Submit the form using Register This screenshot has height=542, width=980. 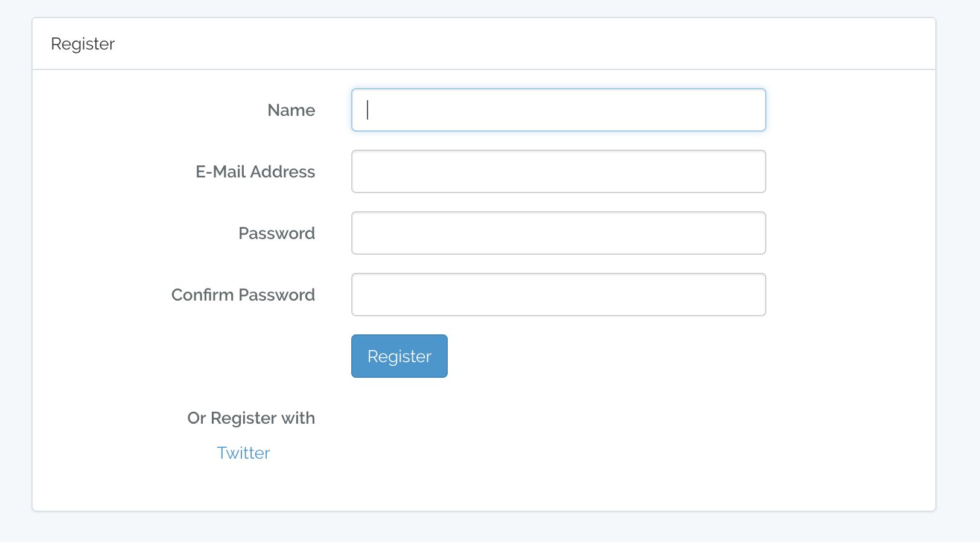point(399,356)
